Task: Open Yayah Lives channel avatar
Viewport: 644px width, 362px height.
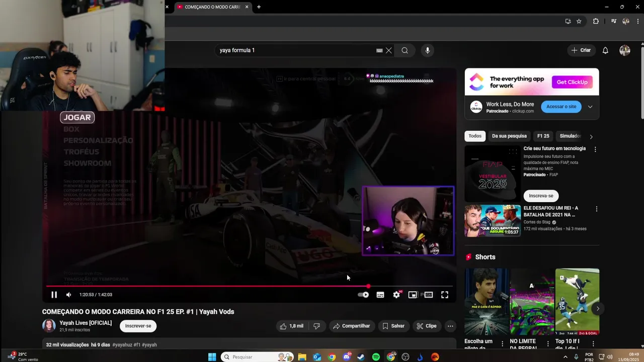Action: pos(49,326)
